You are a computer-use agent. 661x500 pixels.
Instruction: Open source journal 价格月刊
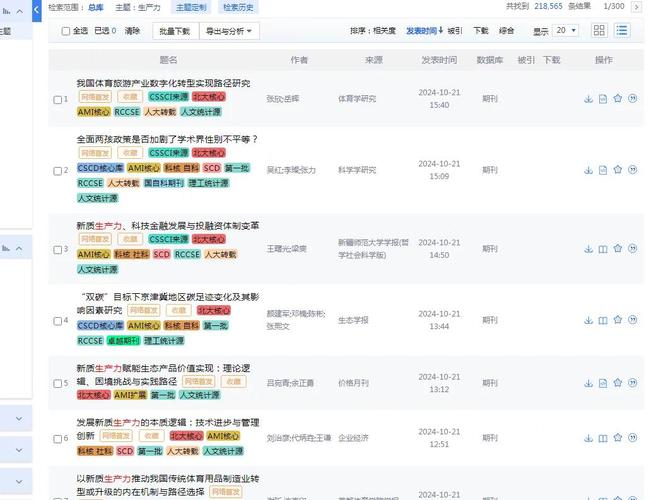(x=353, y=383)
